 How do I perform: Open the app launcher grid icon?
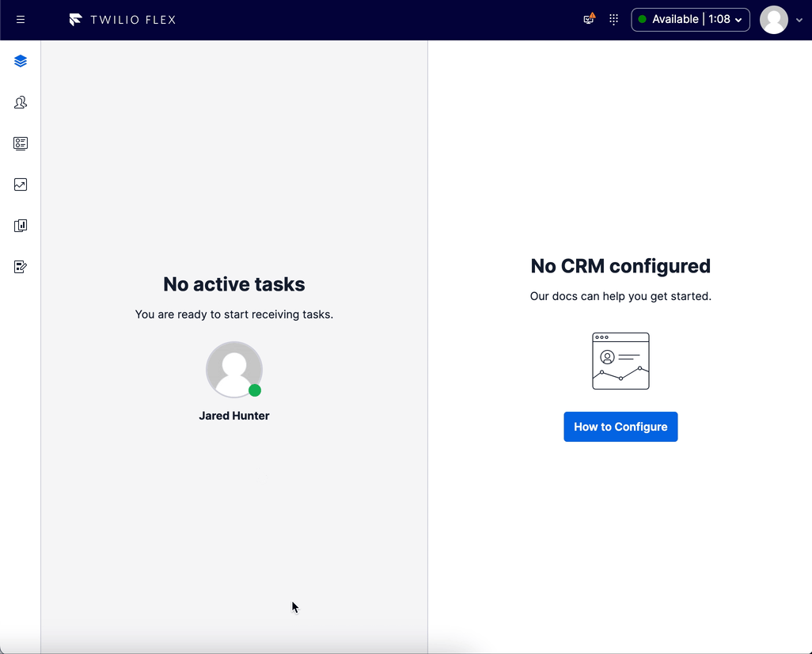(x=613, y=19)
